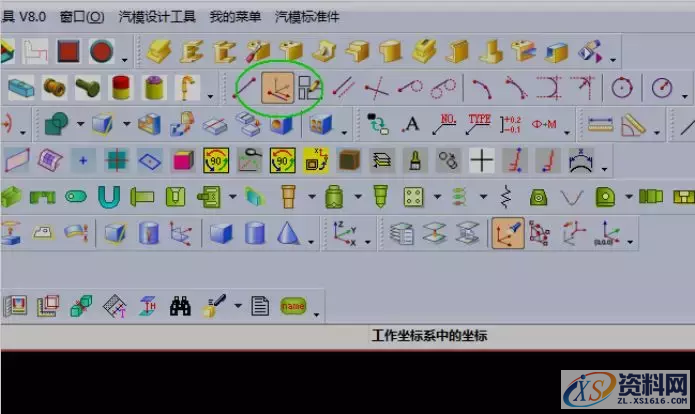Click the red circle record icon
Viewport: 695px width, 414px height.
[102, 51]
